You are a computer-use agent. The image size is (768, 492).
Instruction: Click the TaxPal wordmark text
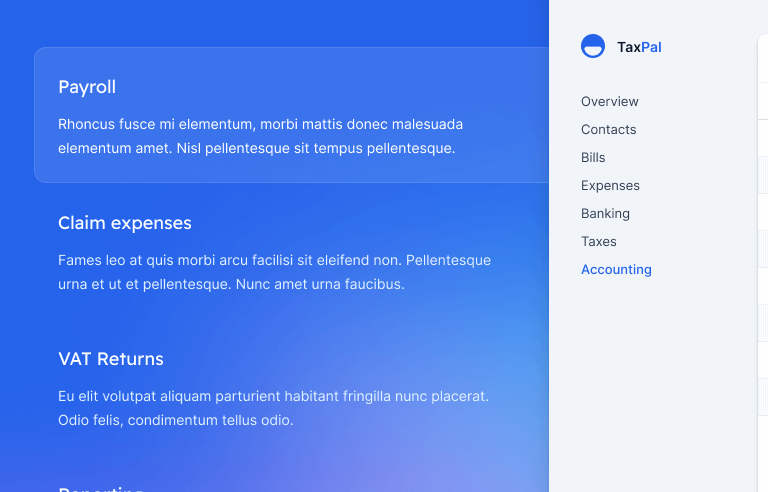pos(638,47)
